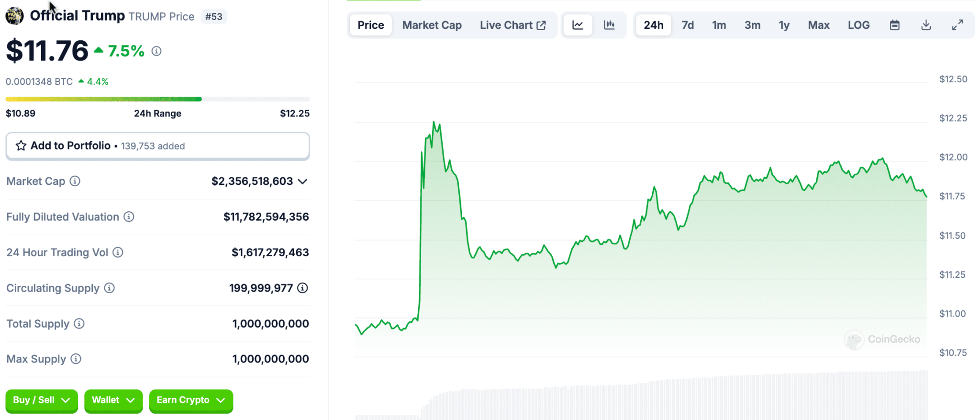Click the 0.0001348 BTC price text
Screen dimensions: 980x420
click(x=39, y=82)
